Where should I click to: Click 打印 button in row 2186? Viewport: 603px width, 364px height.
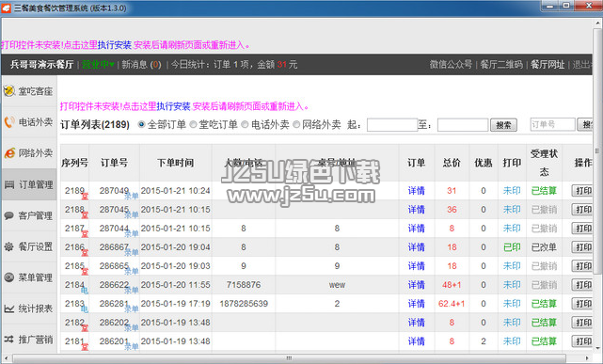(x=582, y=247)
